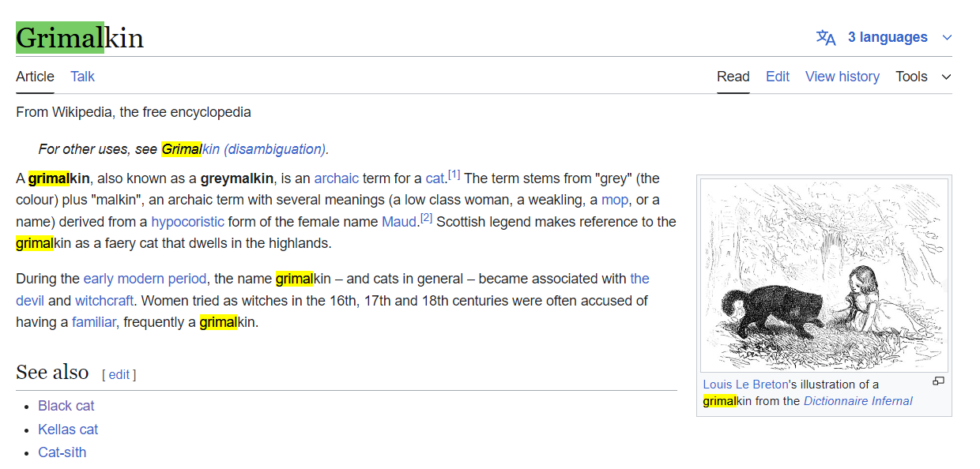Select the Read tab

733,77
